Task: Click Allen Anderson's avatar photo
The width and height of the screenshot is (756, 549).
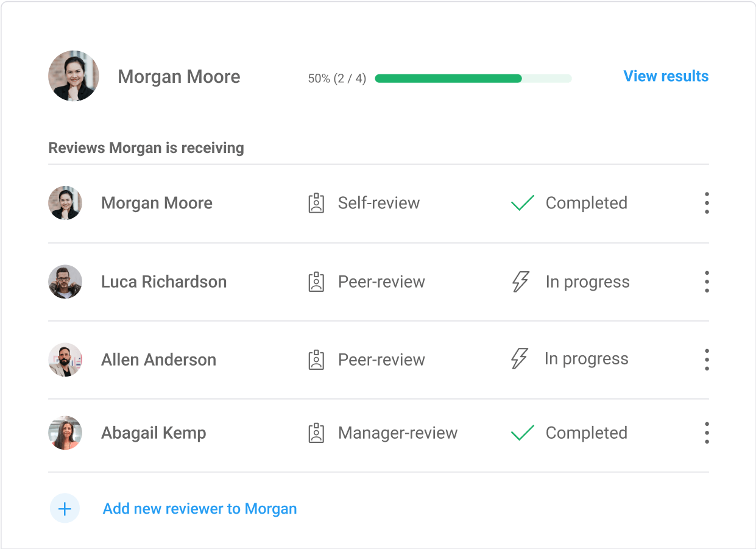Action: pos(65,360)
